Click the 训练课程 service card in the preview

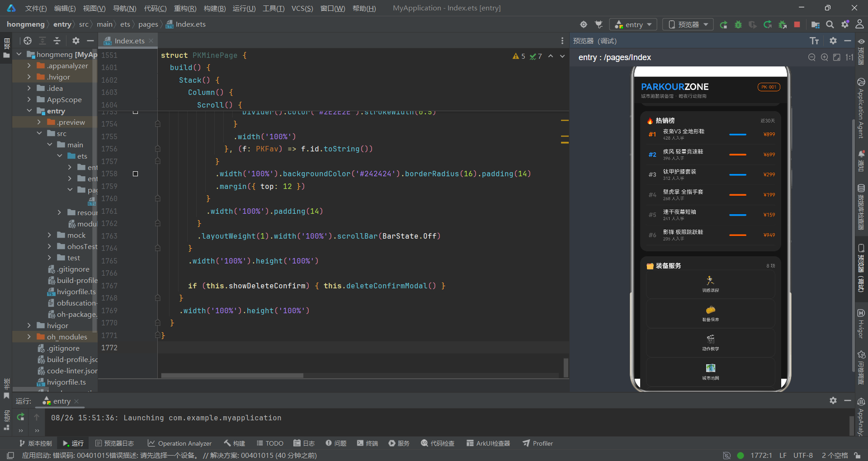[710, 284]
